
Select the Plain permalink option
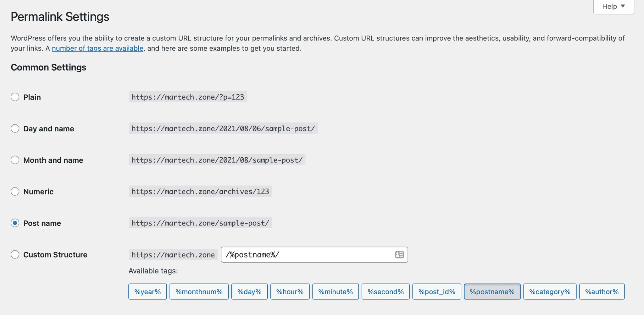[15, 97]
